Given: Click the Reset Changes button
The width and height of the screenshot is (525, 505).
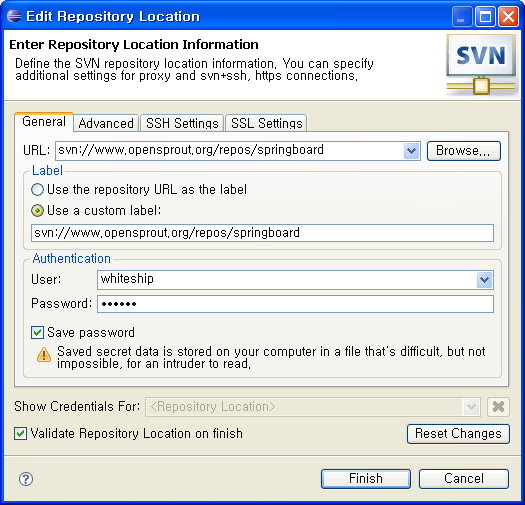Looking at the screenshot, I should pos(458,434).
